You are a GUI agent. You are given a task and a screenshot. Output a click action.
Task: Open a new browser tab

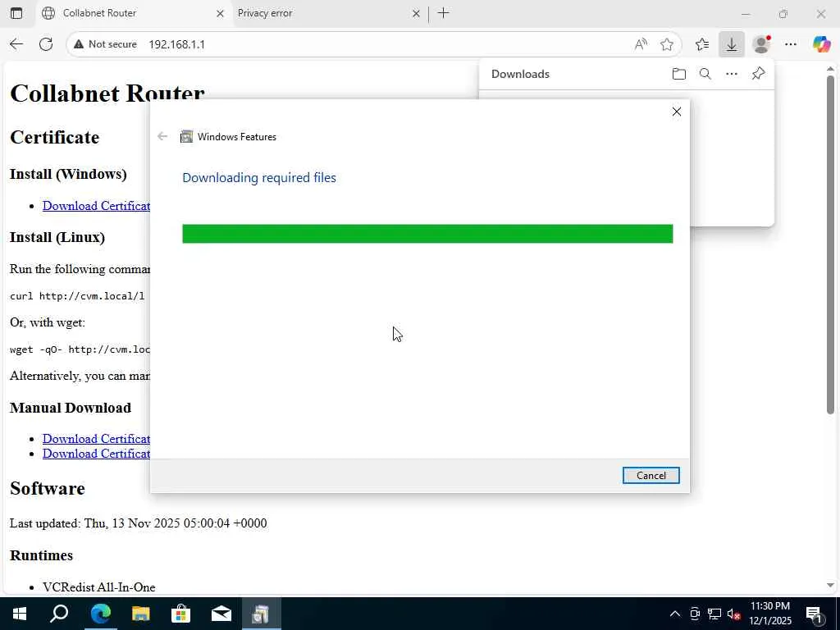coord(443,13)
